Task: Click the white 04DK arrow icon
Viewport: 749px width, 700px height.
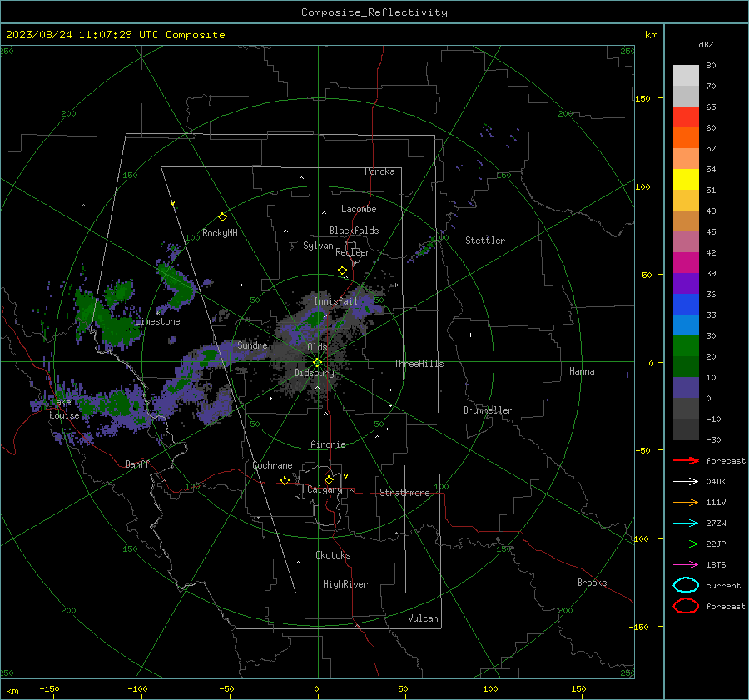Action: [686, 482]
